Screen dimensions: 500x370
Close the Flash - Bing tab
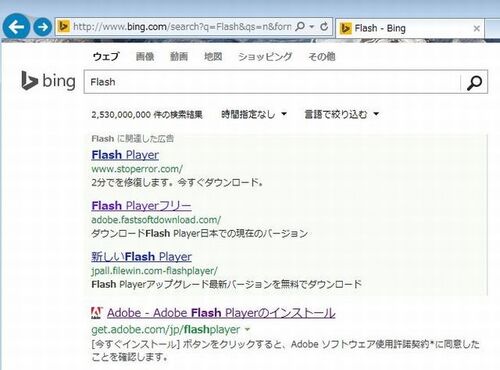tap(477, 29)
